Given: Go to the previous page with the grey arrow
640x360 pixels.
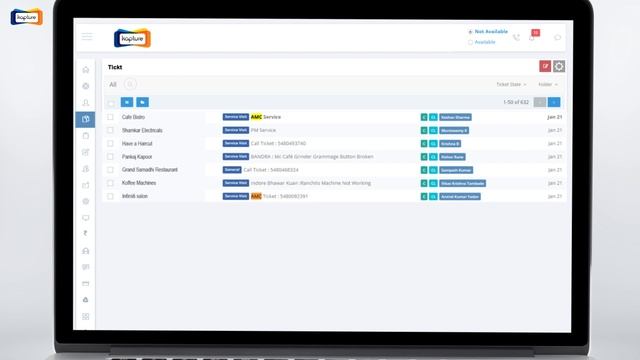Looking at the screenshot, I should point(540,102).
